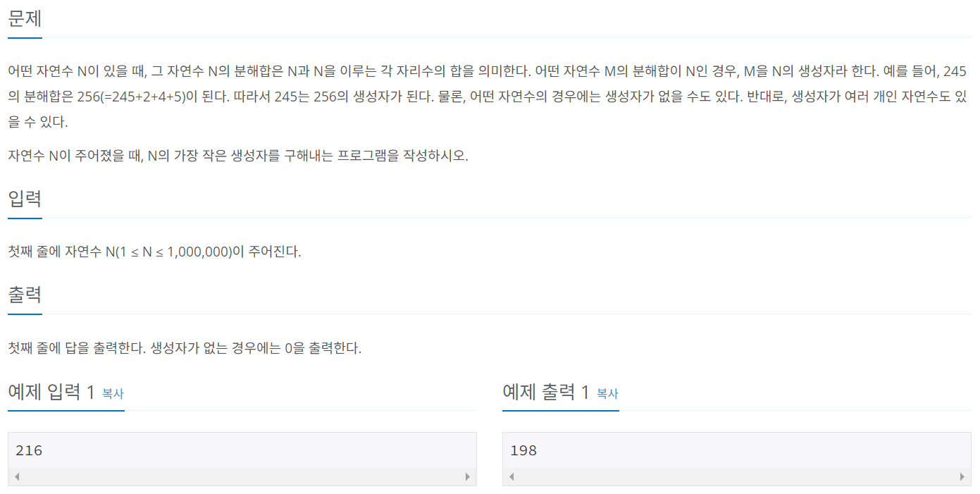The height and width of the screenshot is (494, 980).
Task: Click the N(1 ≤ N ≤ 1,000,000) input constraint
Action: pyautogui.click(x=168, y=252)
